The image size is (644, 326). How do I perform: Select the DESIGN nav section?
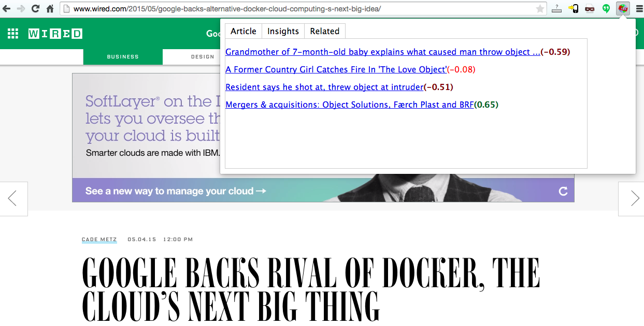pos(203,57)
